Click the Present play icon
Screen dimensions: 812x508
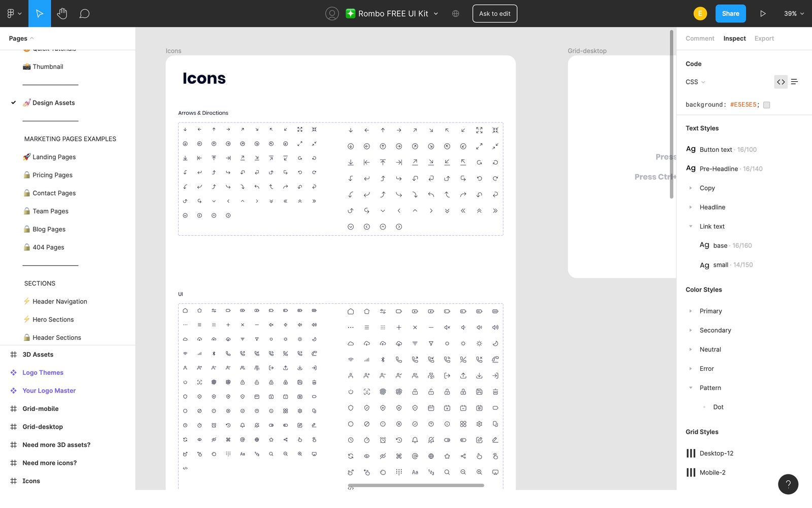pyautogui.click(x=762, y=14)
